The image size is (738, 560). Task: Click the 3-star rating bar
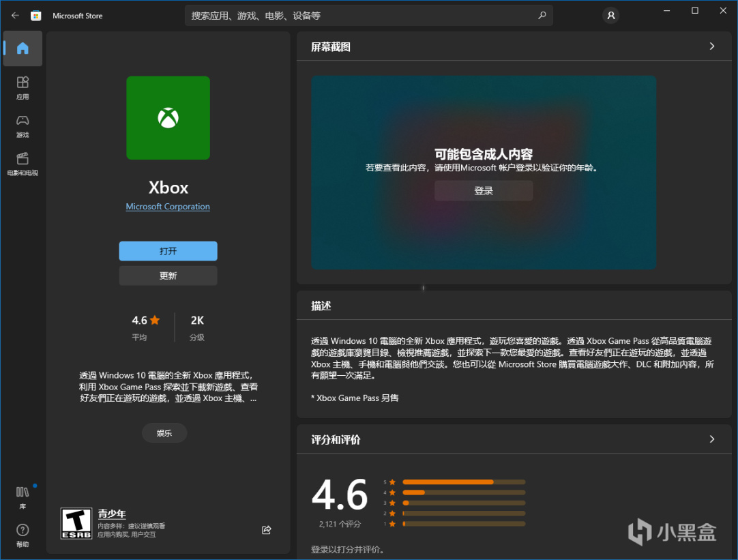(464, 503)
